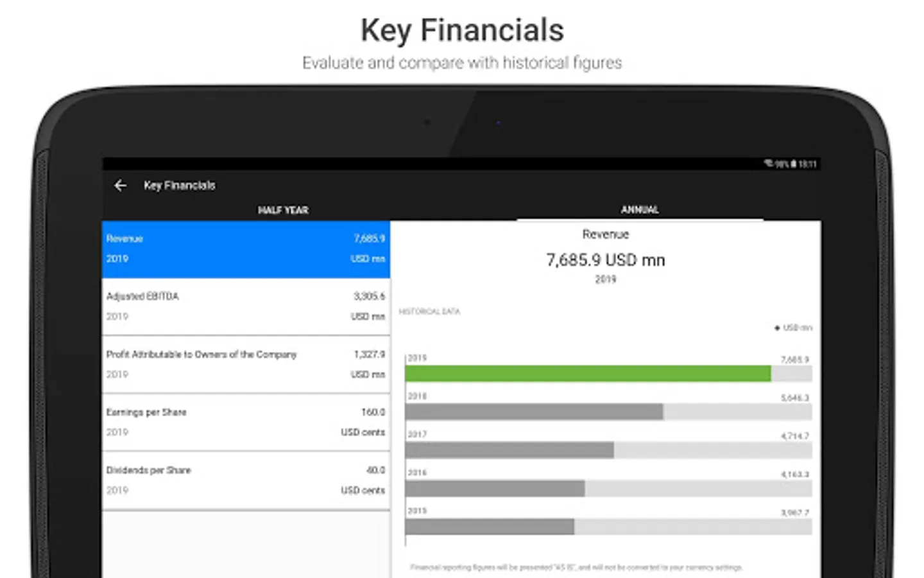Click the '40.0' Dividends per Share value
The width and height of the screenshot is (924, 578).
tap(376, 470)
